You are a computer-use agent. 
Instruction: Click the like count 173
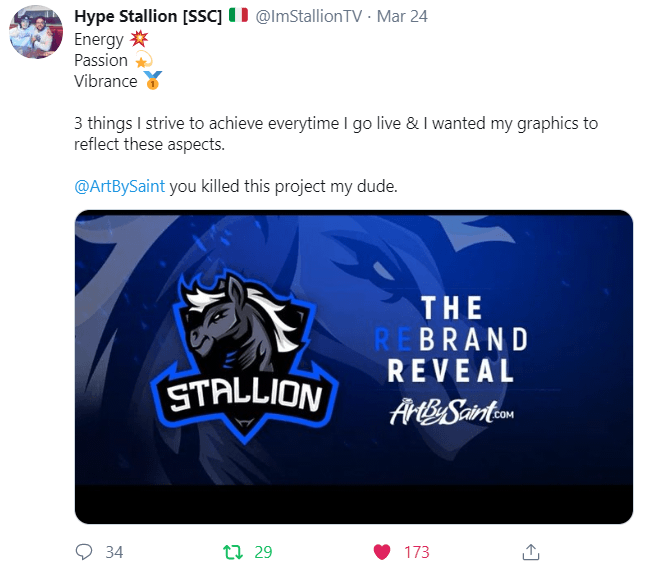tap(417, 552)
